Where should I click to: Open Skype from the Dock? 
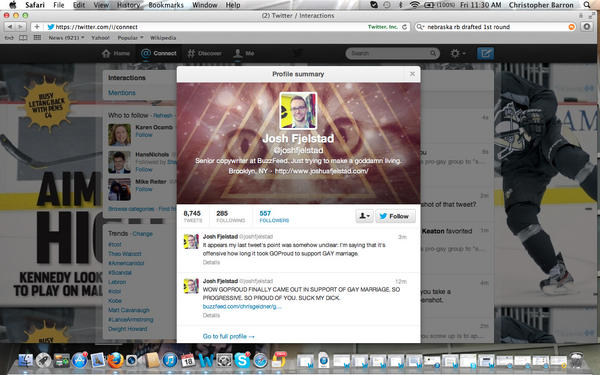click(242, 360)
